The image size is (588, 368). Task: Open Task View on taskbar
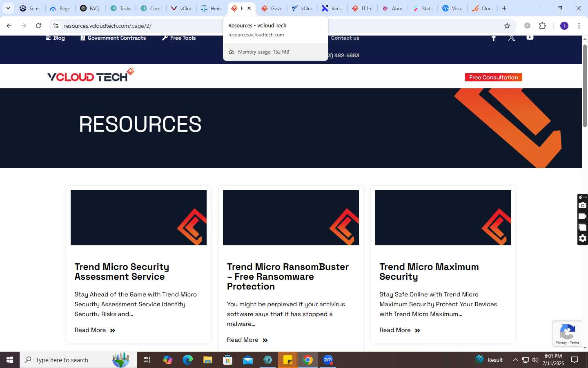(x=147, y=360)
